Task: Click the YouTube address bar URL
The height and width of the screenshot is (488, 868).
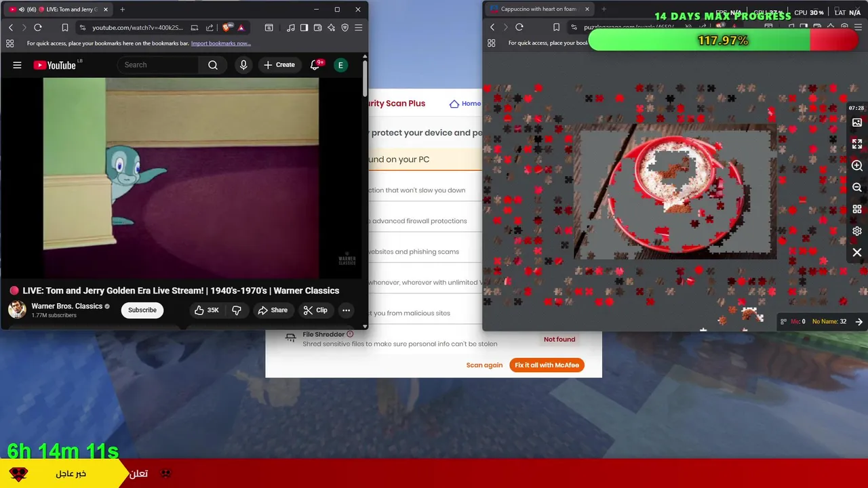Action: point(138,28)
